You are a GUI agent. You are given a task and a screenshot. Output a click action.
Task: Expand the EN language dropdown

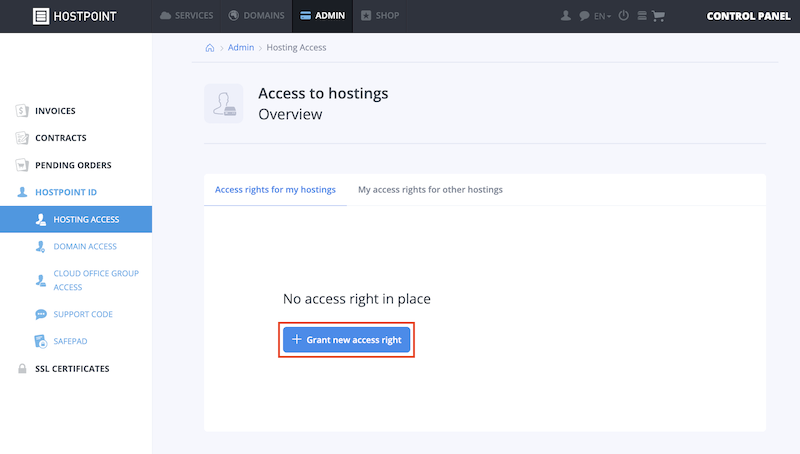[602, 16]
